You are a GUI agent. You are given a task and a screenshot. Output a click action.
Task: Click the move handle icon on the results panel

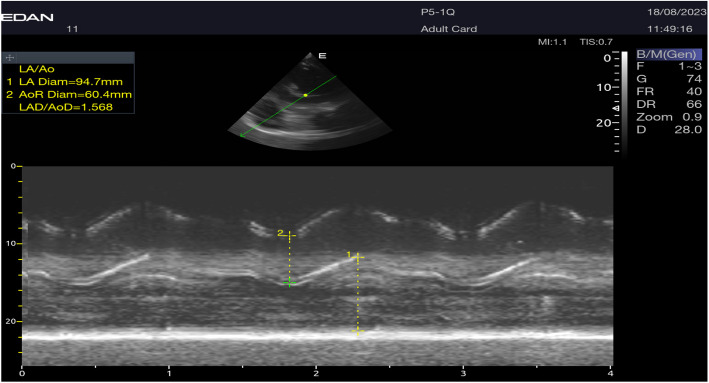[x=9, y=57]
